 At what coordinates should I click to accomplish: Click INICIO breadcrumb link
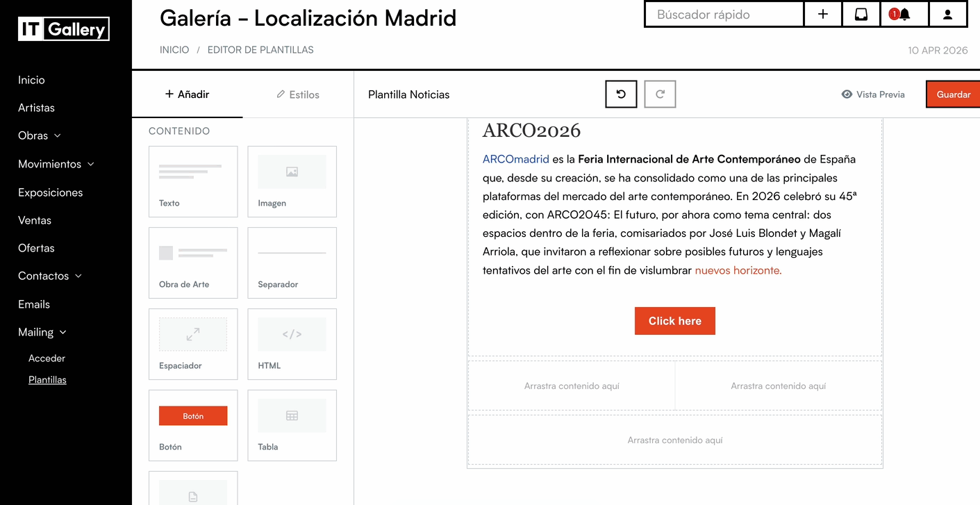click(x=174, y=50)
